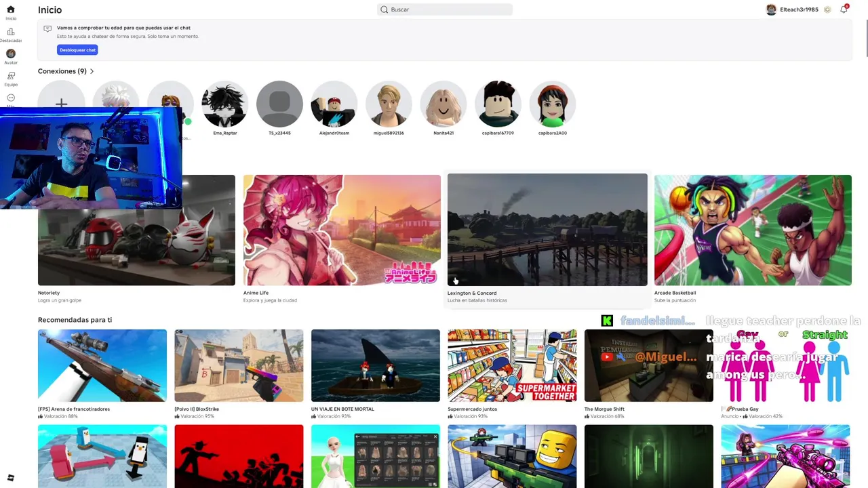Image resolution: width=868 pixels, height=488 pixels.
Task: Open the Lexington & Concord game card
Action: click(x=547, y=239)
